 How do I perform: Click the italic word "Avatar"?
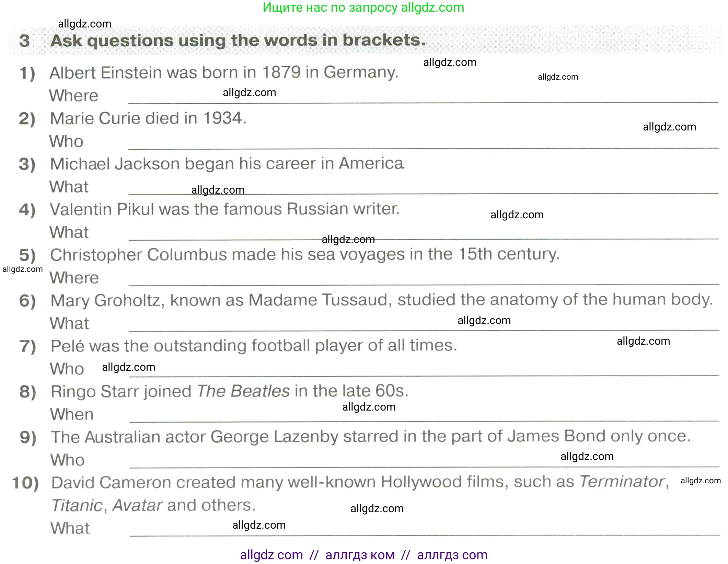pyautogui.click(x=137, y=505)
